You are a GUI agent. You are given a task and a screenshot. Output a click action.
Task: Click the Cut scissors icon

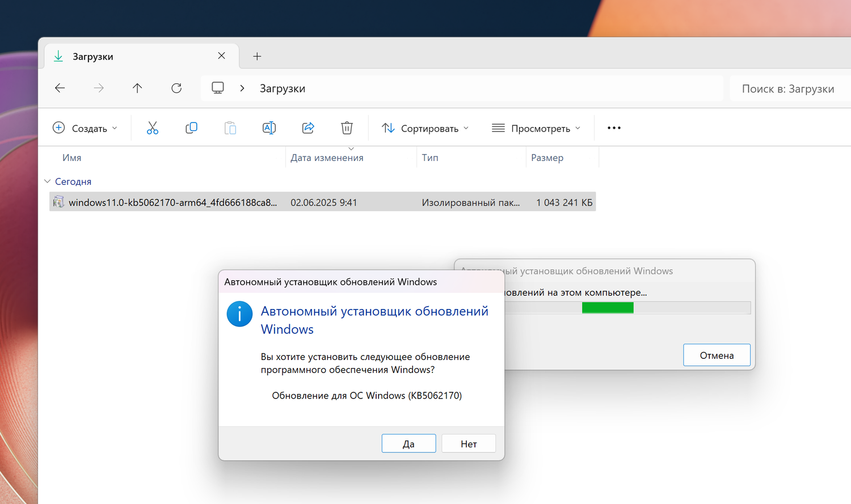[x=153, y=128]
